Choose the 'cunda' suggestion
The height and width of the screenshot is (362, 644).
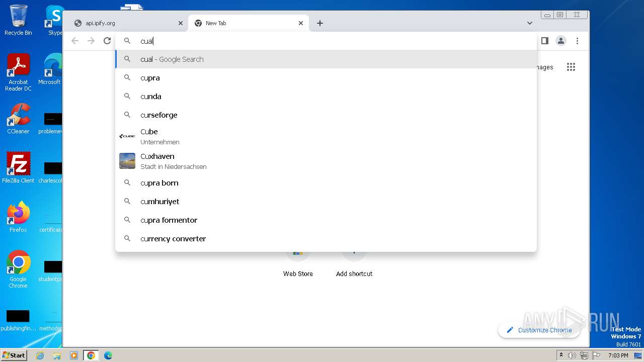tap(326, 97)
